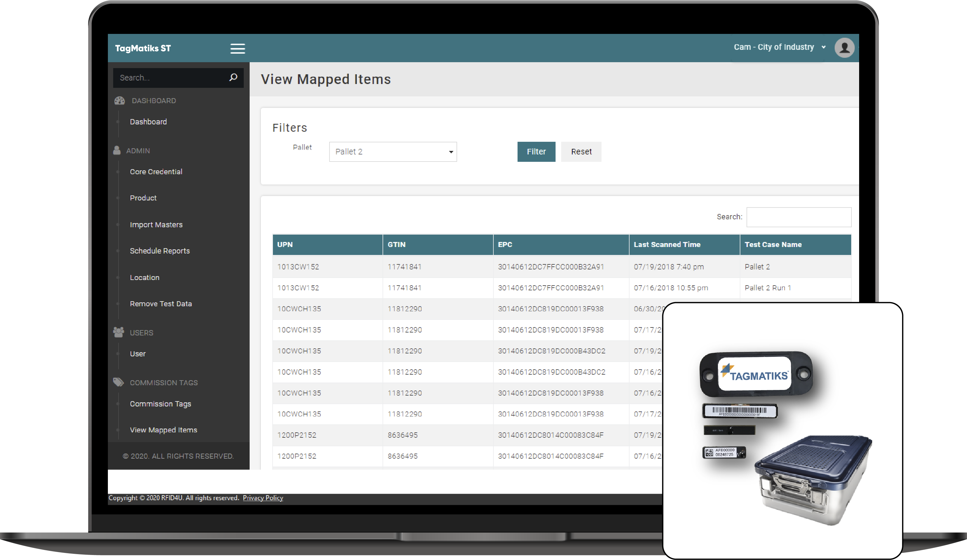967x560 pixels.
Task: Focus the table Search input box
Action: coord(798,217)
